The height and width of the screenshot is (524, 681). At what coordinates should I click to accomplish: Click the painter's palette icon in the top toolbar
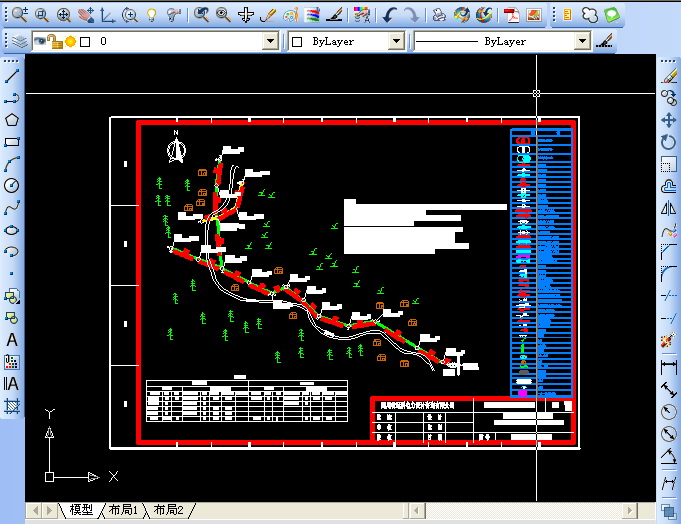coord(291,15)
